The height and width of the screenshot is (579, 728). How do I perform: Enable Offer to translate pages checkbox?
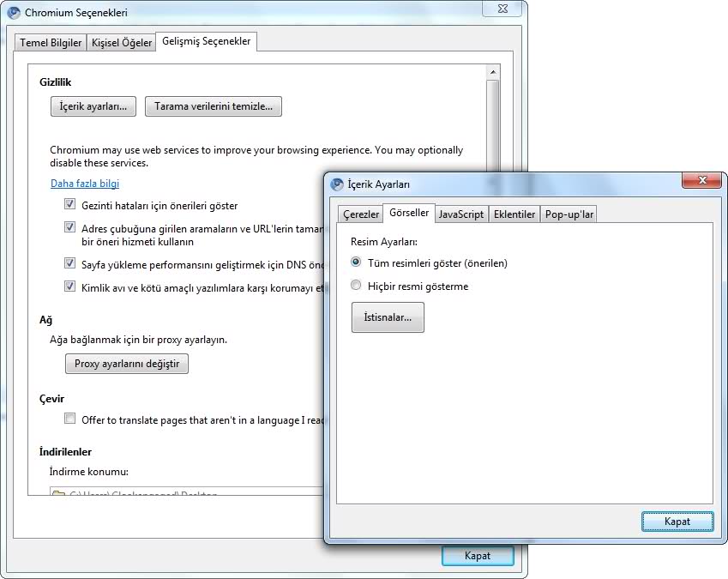[70, 419]
